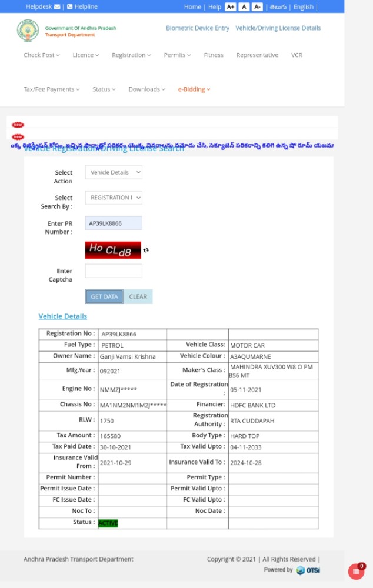373x588 pixels.
Task: Click the Helpline phone icon
Action: [x=70, y=6]
